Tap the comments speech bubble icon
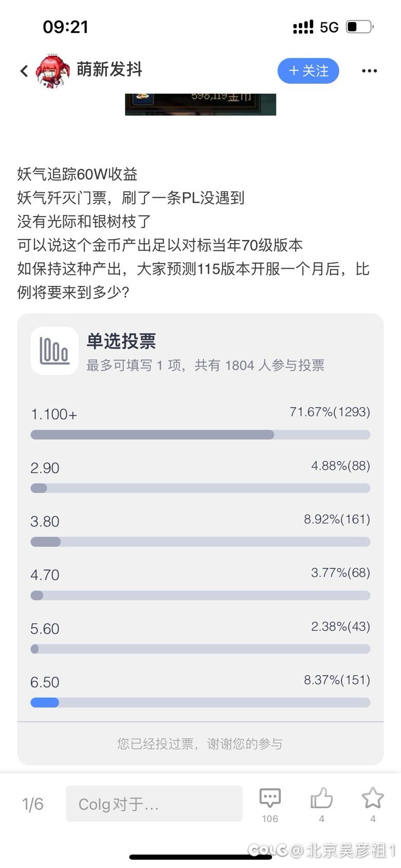The height and width of the screenshot is (868, 401). tap(270, 798)
